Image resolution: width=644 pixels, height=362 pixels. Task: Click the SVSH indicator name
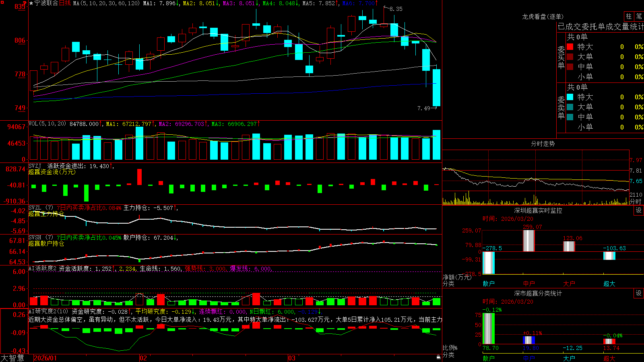pyautogui.click(x=35, y=238)
